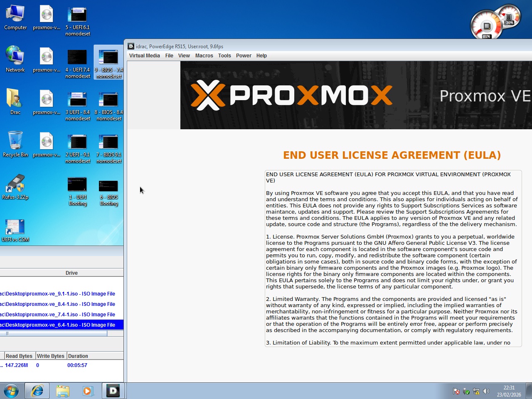
Task: Open the Macros menu
Action: coord(204,56)
